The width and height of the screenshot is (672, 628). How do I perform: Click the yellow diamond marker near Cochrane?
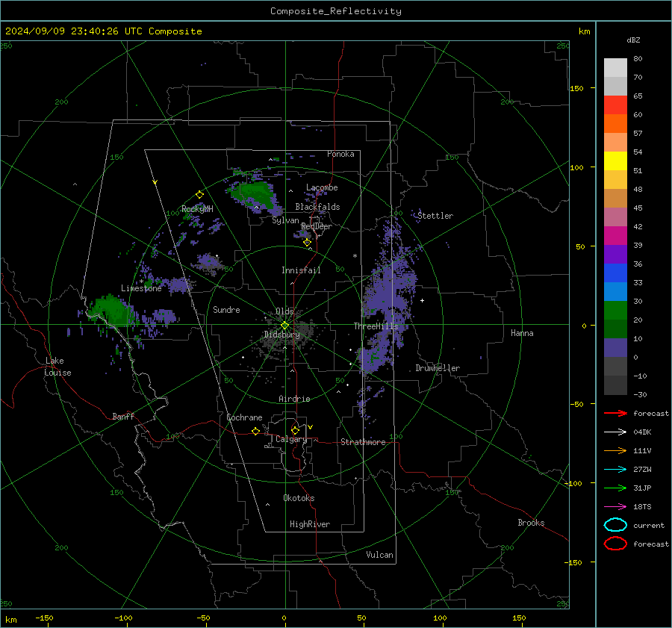point(255,431)
